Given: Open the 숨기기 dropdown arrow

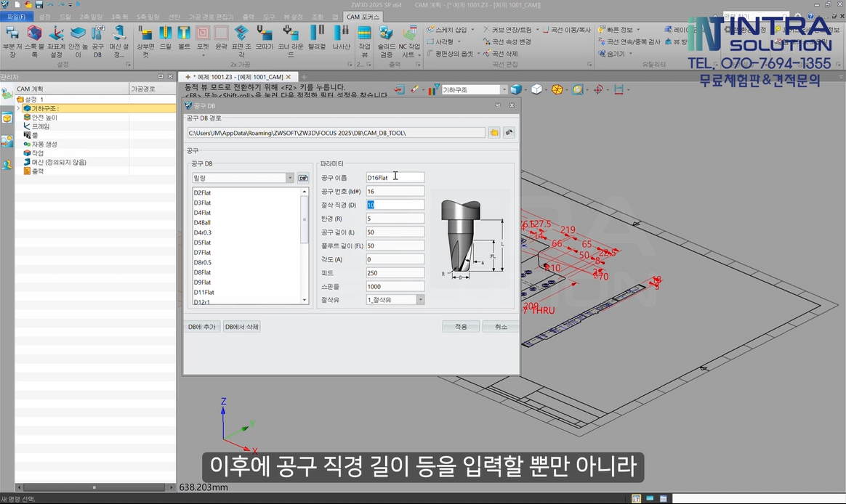Looking at the screenshot, I should click(630, 53).
